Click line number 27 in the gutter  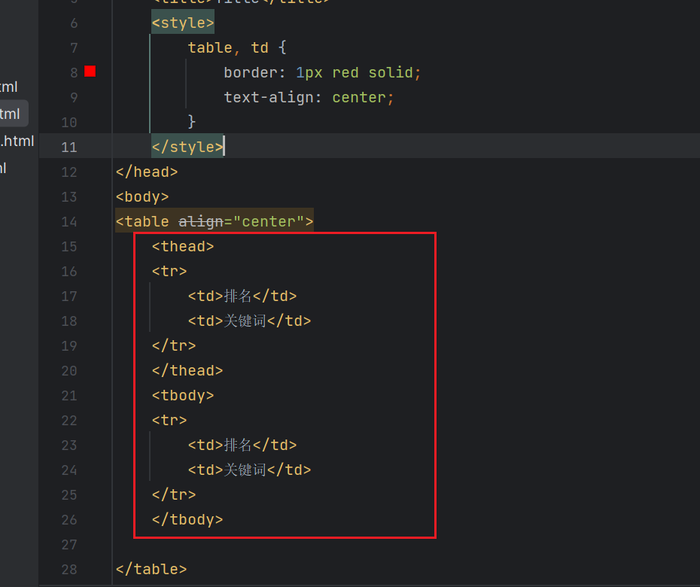[69, 545]
